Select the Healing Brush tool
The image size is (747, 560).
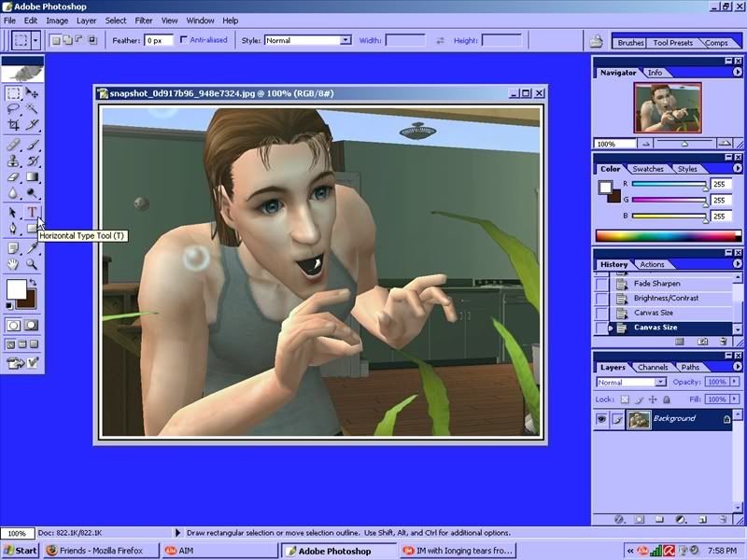[13, 145]
